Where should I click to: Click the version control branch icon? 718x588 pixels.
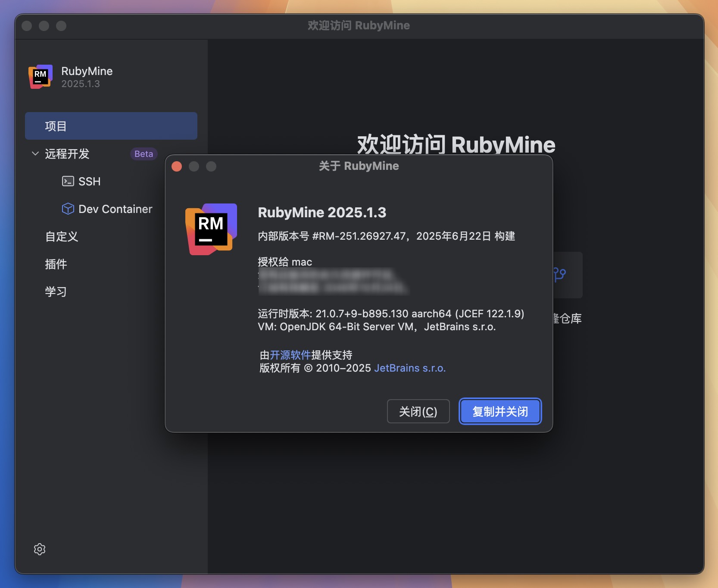tap(560, 274)
